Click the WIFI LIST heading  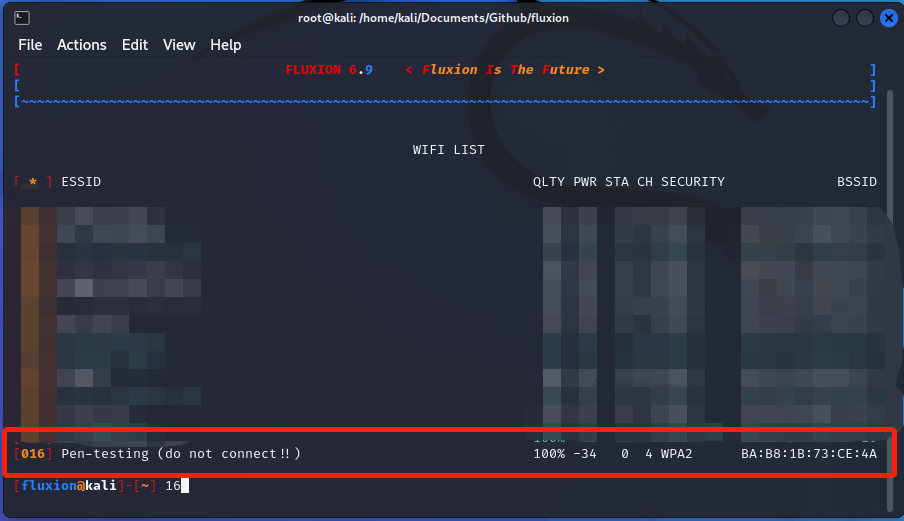pos(449,150)
